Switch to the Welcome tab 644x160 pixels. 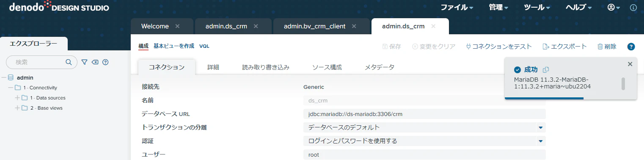(x=155, y=26)
